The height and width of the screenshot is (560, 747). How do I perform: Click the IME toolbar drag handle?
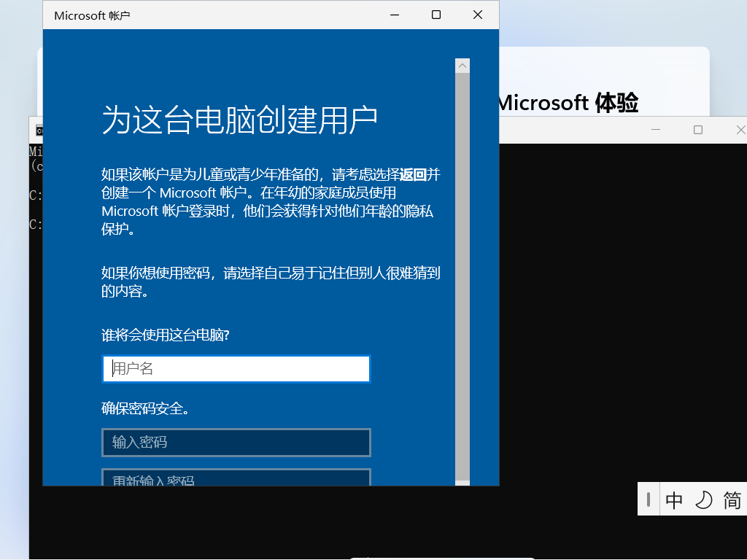point(649,500)
